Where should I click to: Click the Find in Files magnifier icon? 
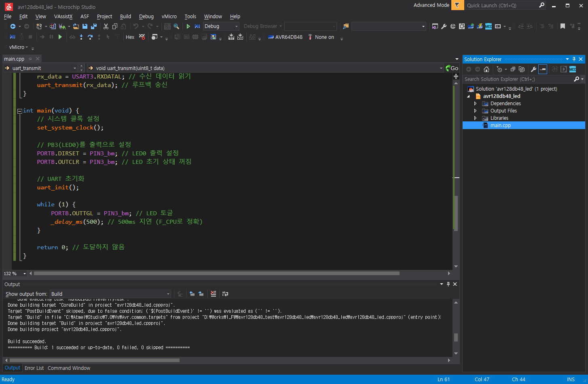(x=176, y=26)
